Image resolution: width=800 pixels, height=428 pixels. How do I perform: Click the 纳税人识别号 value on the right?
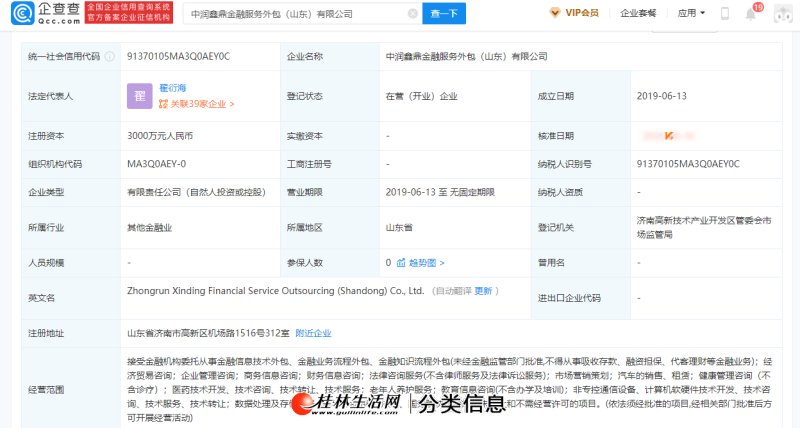(x=688, y=164)
